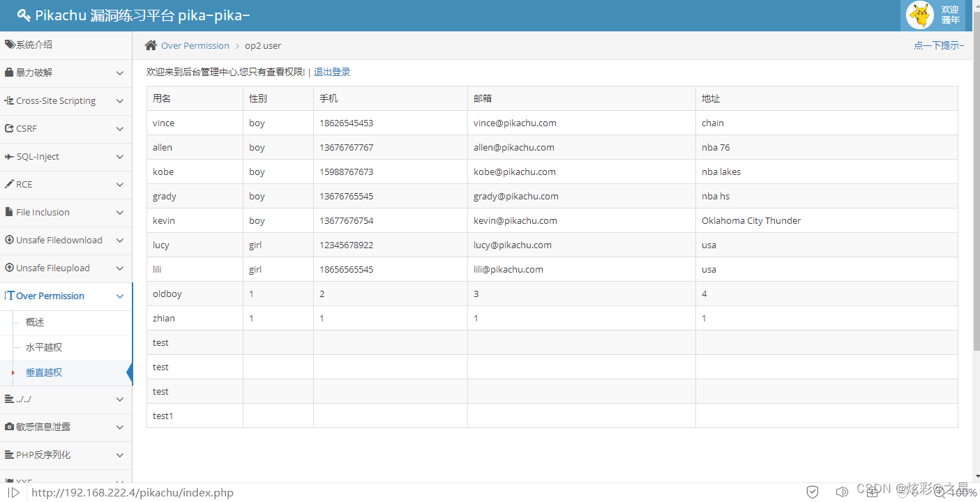Image resolution: width=980 pixels, height=502 pixels.
Task: Click the speaker icon in status bar
Action: pyautogui.click(x=842, y=492)
